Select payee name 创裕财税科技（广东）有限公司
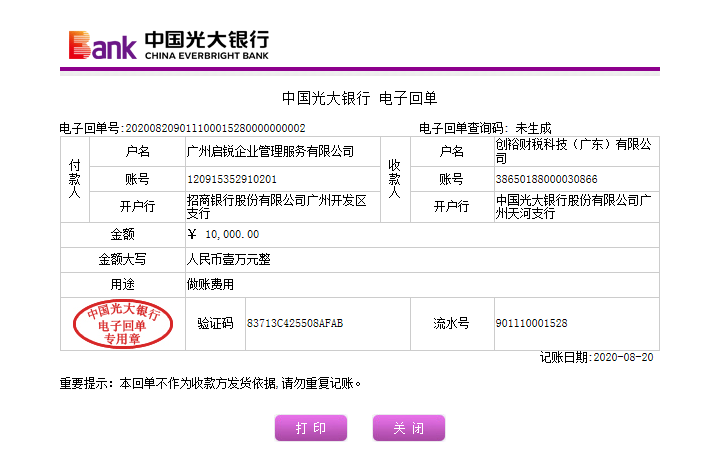The image size is (711, 467). coord(573,151)
